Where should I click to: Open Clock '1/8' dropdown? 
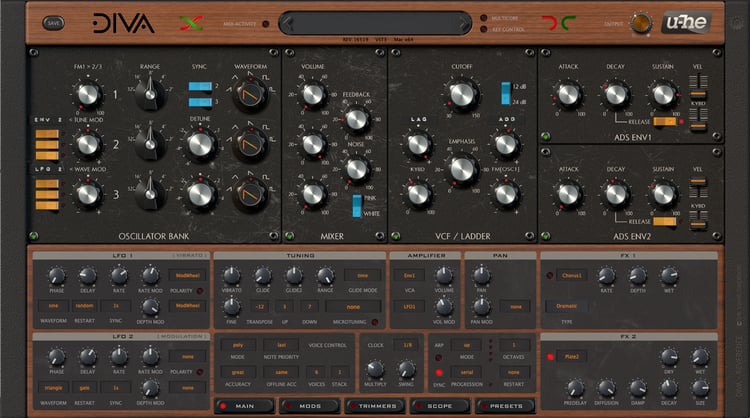407,345
